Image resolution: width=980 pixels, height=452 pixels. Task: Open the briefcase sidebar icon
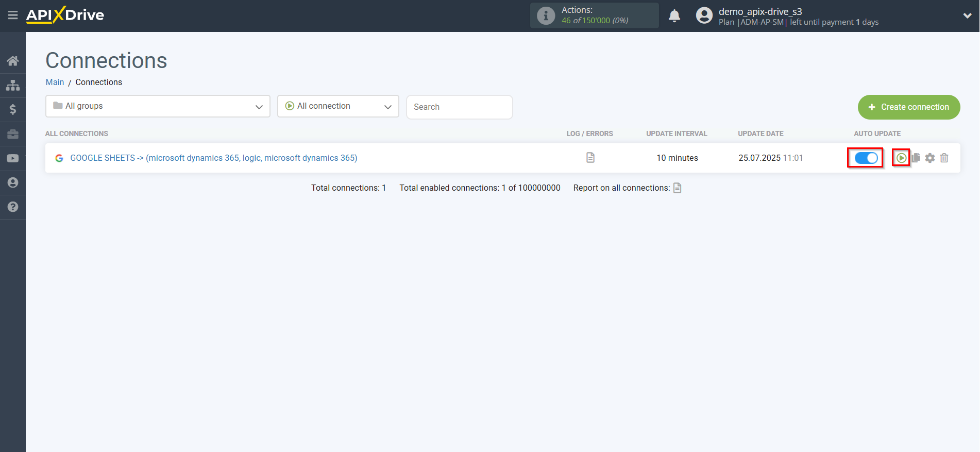click(13, 134)
